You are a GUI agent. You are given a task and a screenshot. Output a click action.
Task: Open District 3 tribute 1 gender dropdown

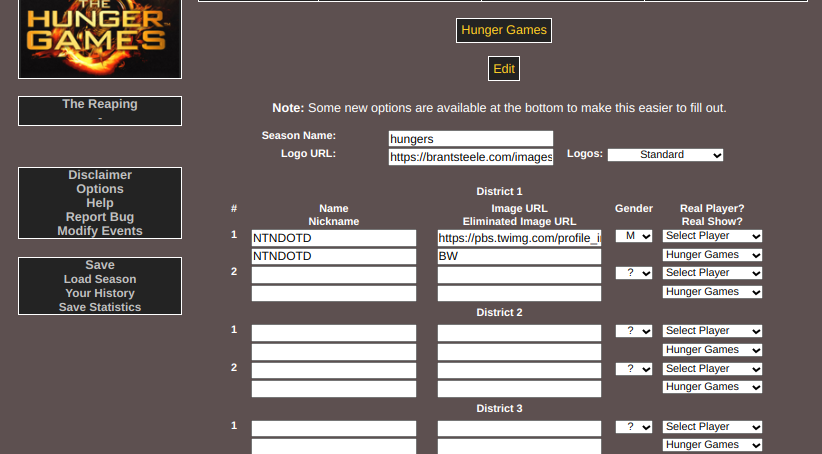tap(634, 427)
